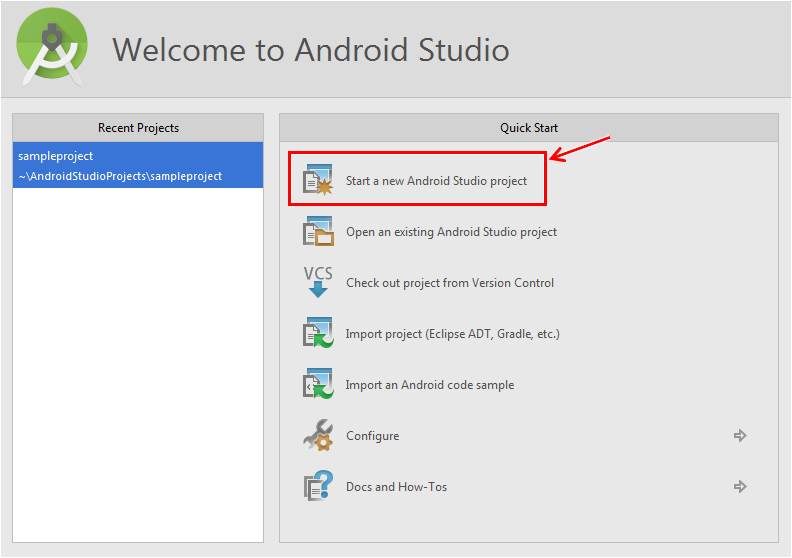The height and width of the screenshot is (558, 792).
Task: Open an existing Android Studio project
Action: [451, 232]
